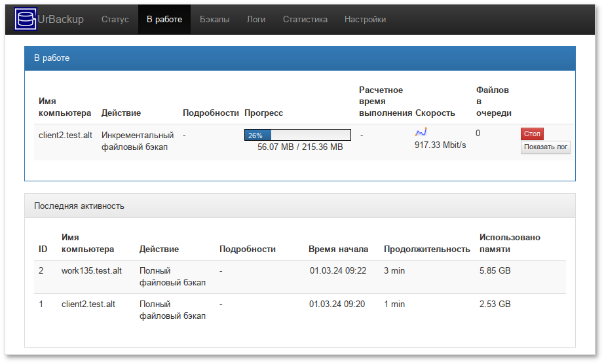The image size is (604, 364).
Task: Open the speed graph icon for client2.test.alt
Action: tap(421, 132)
